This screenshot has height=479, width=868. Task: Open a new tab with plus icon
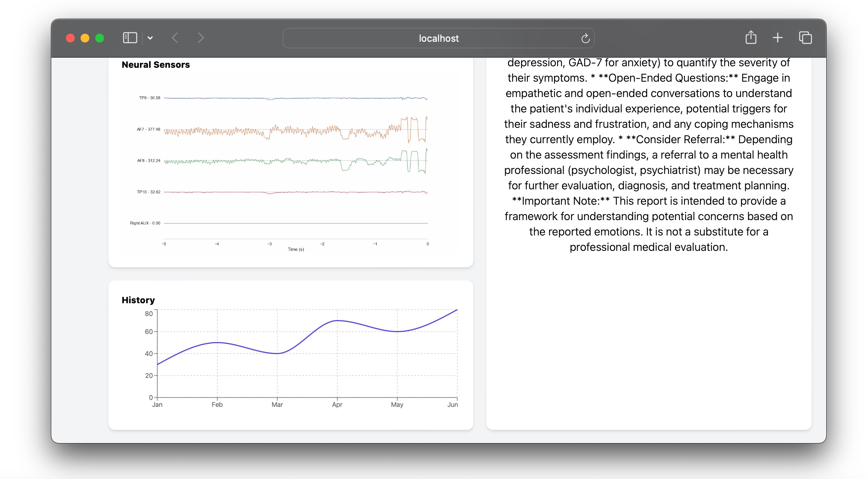click(x=778, y=38)
